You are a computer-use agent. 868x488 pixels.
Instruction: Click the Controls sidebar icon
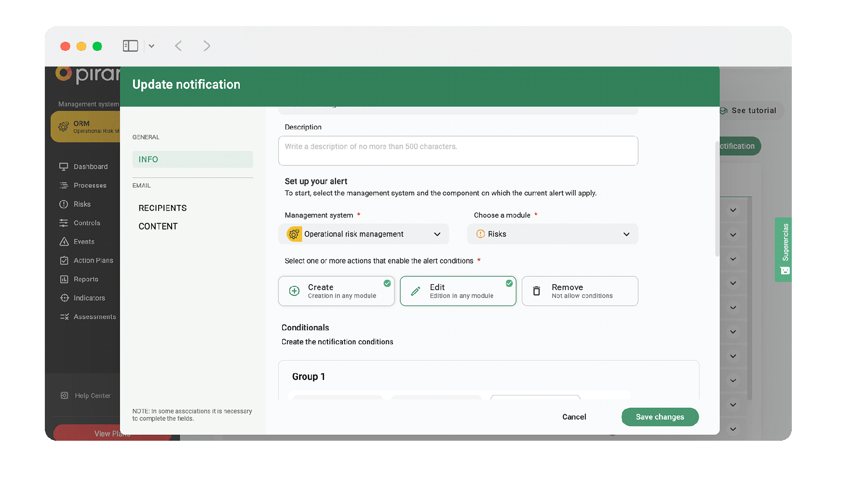pyautogui.click(x=64, y=223)
